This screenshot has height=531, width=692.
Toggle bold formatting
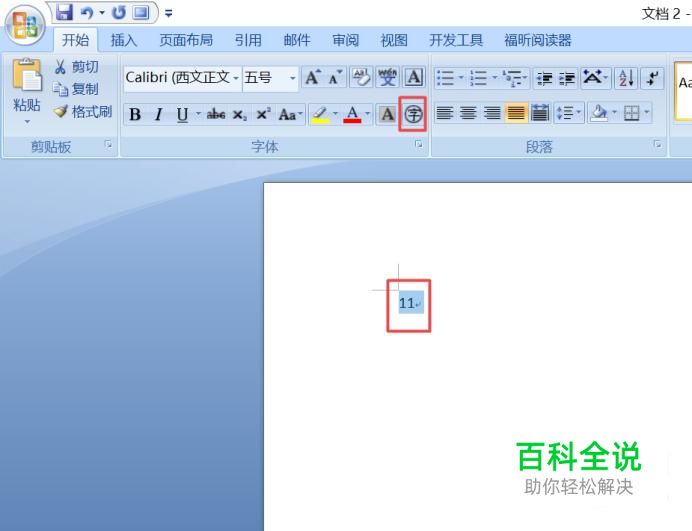(x=135, y=115)
